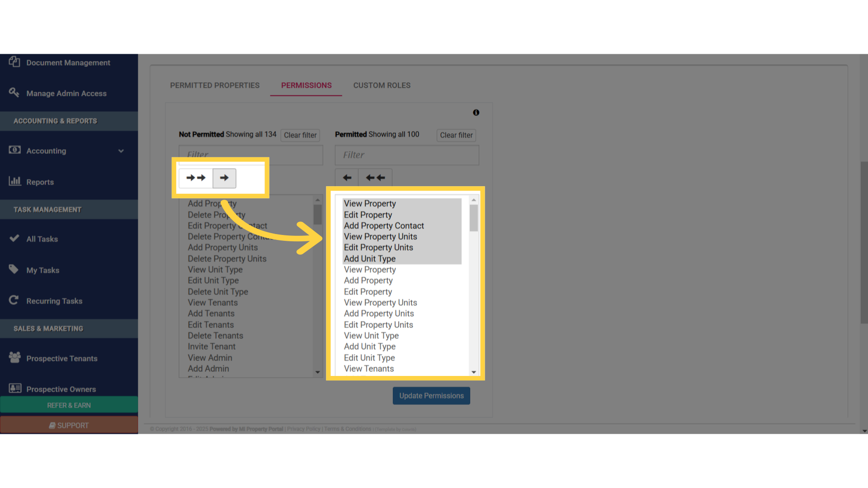The width and height of the screenshot is (868, 488).
Task: Switch to the Permitted Properties tab
Action: (215, 85)
